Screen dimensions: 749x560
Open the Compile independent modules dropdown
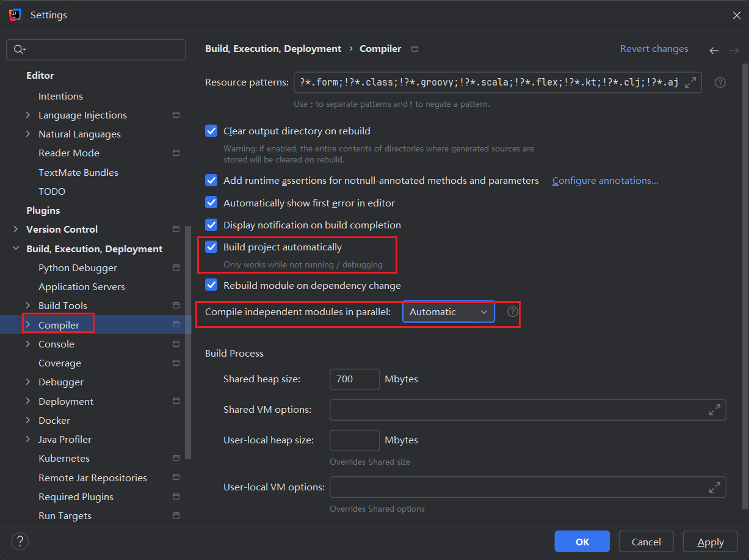click(x=449, y=311)
